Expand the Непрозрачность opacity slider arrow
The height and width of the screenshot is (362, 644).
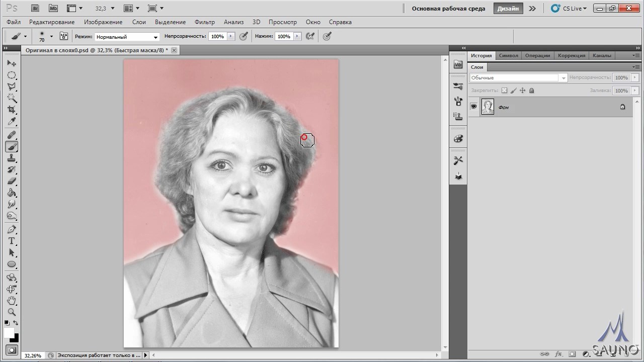coord(231,36)
